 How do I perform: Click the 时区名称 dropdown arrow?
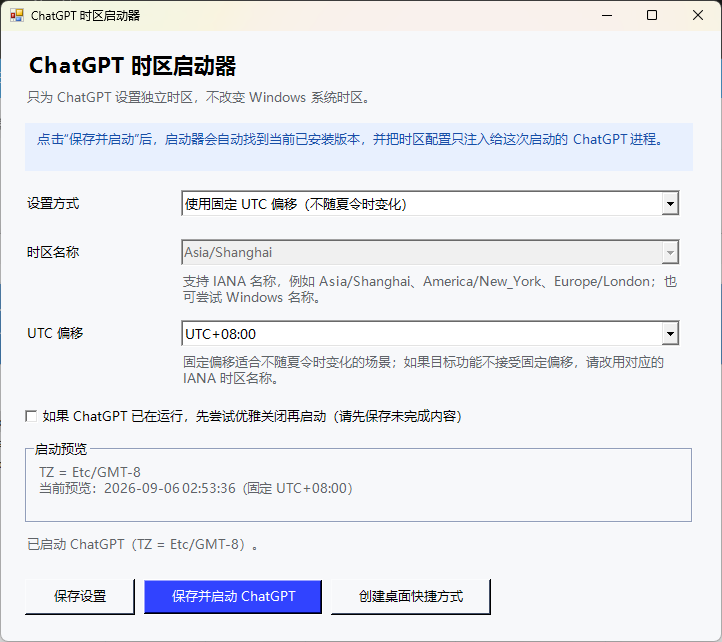click(x=670, y=252)
